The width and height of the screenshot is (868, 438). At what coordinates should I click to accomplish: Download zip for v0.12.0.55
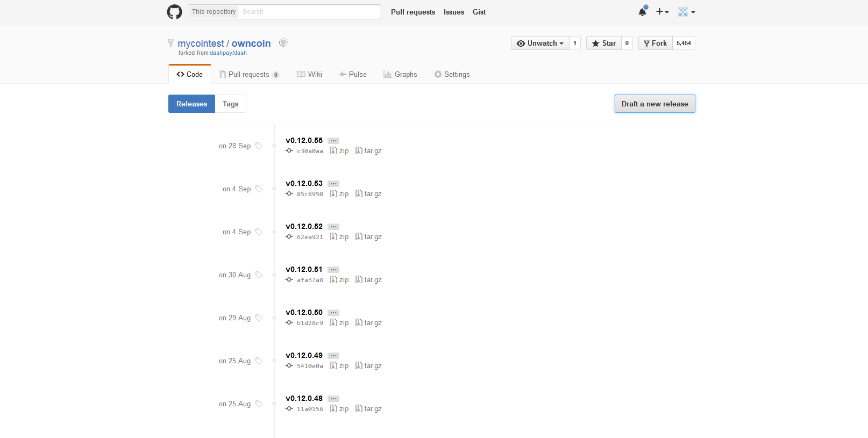[339, 151]
